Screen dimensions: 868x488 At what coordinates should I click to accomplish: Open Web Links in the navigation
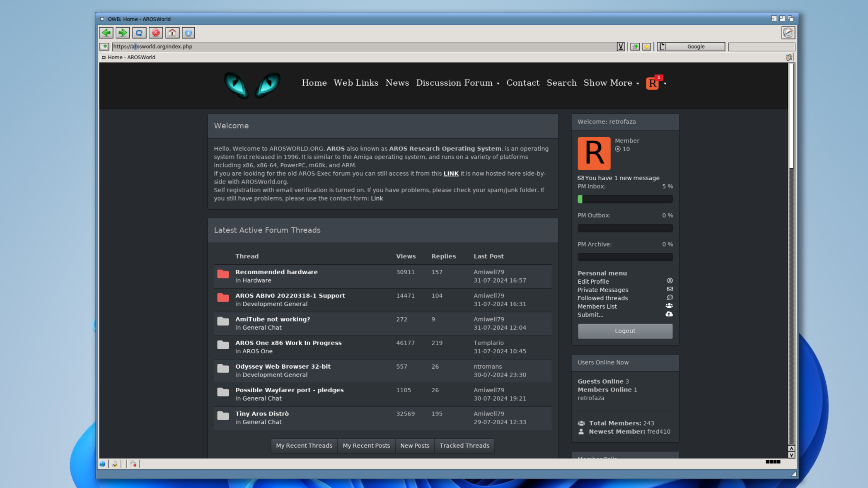click(355, 83)
